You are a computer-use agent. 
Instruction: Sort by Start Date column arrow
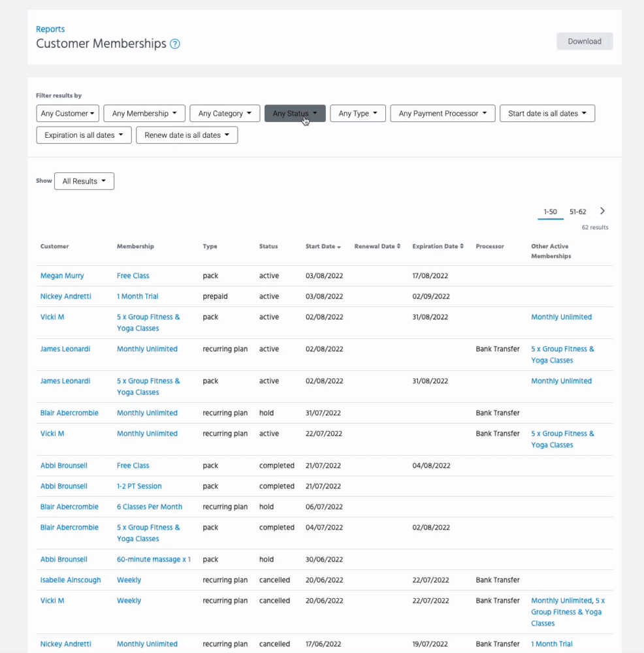pyautogui.click(x=339, y=247)
